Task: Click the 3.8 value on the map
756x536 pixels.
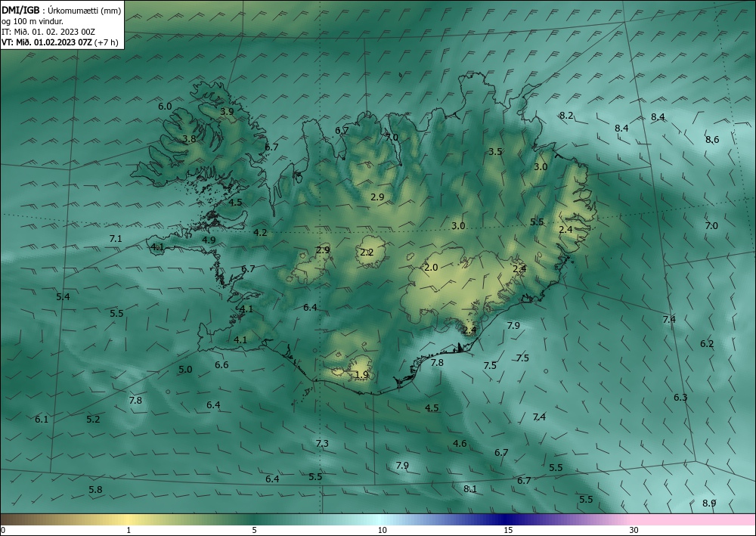Action: click(x=189, y=139)
